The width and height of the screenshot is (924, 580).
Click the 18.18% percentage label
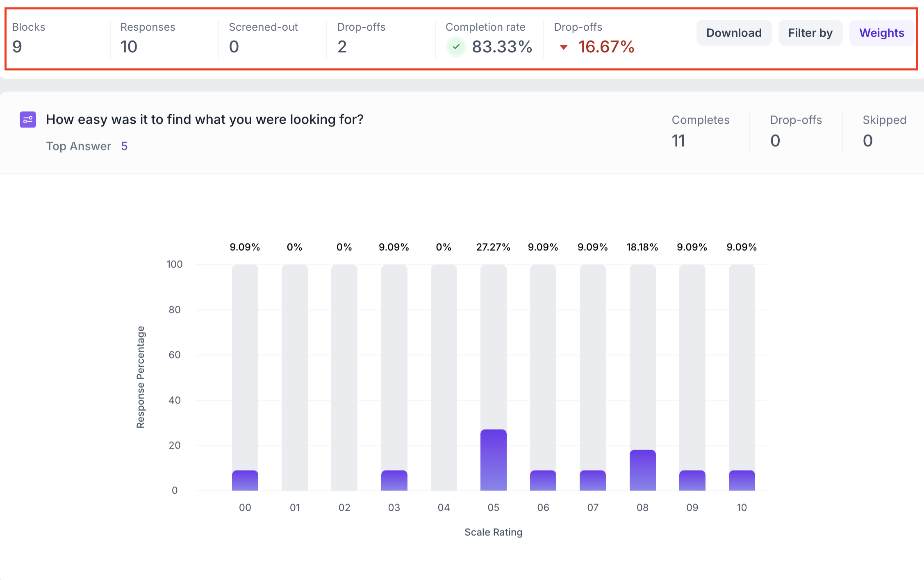tap(642, 247)
